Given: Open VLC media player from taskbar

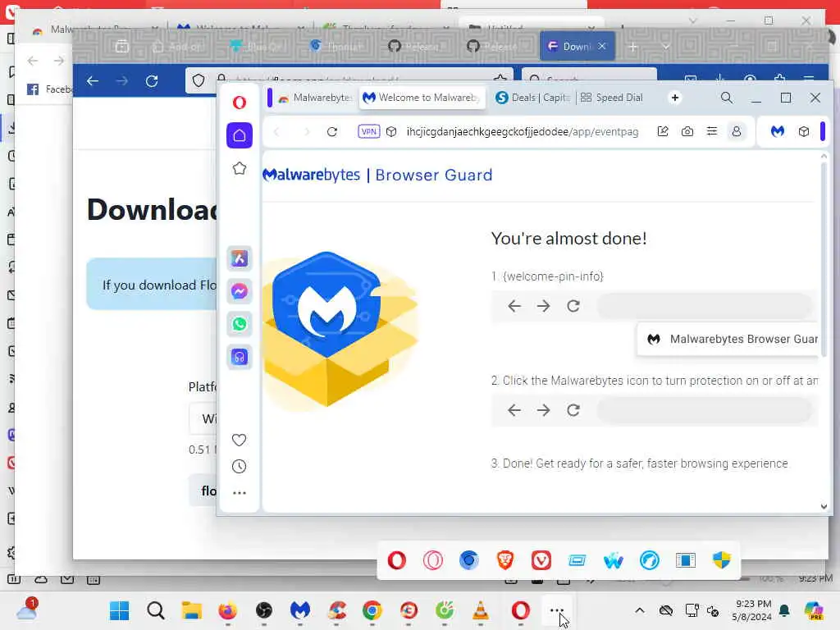Looking at the screenshot, I should point(481,610).
